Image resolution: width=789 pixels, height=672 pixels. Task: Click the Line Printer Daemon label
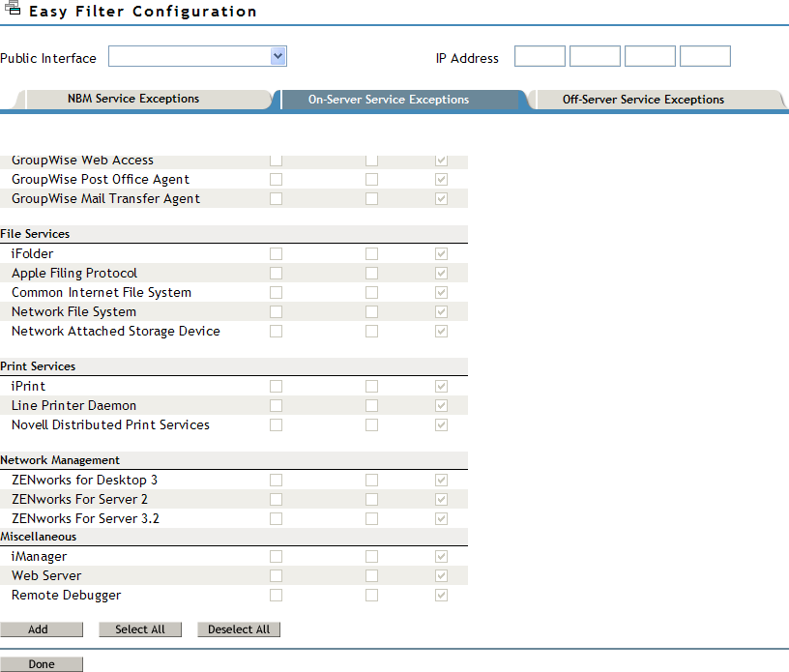point(73,405)
